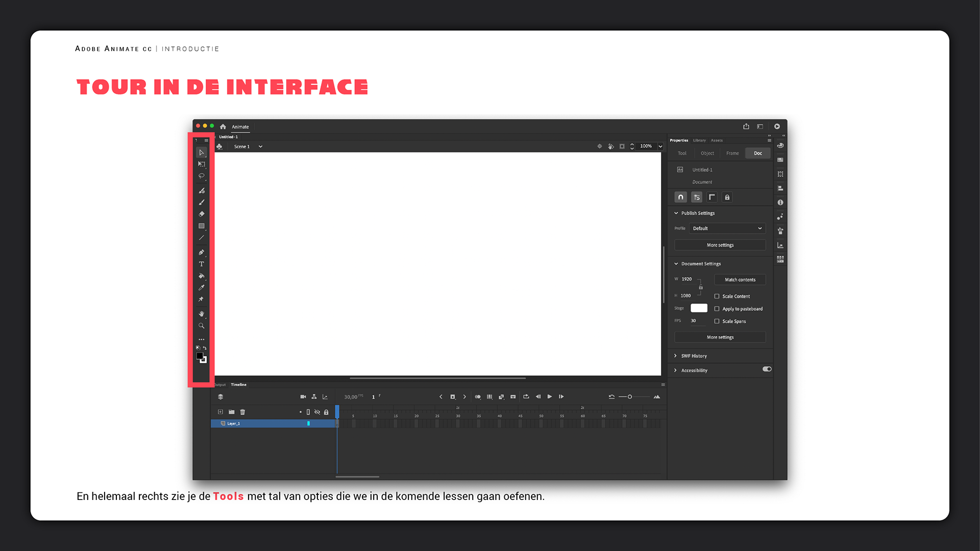Enable the Scale Content checkbox
This screenshot has height=551, width=980.
point(717,296)
